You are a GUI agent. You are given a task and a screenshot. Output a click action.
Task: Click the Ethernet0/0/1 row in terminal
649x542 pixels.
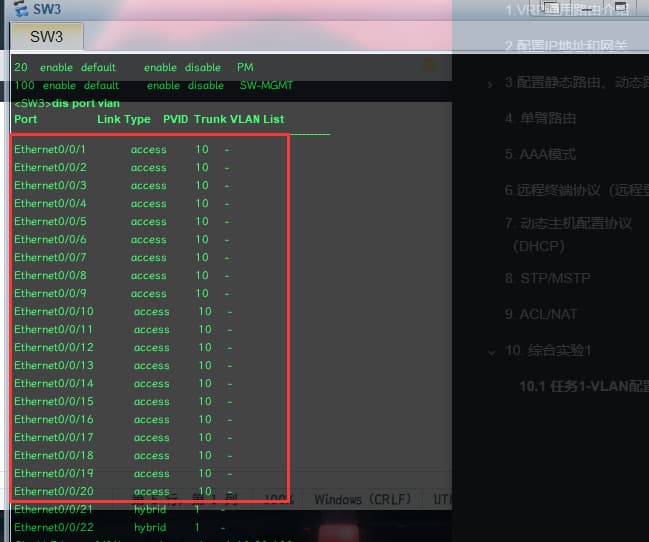coord(120,149)
